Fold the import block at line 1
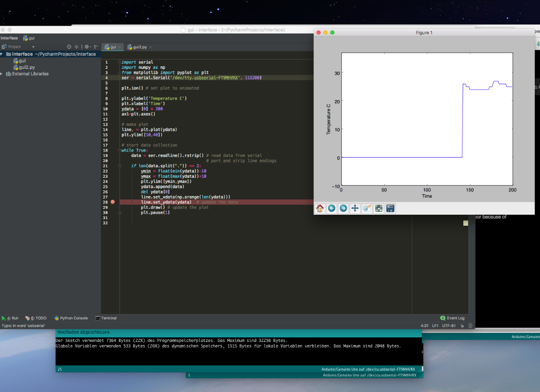 119,62
